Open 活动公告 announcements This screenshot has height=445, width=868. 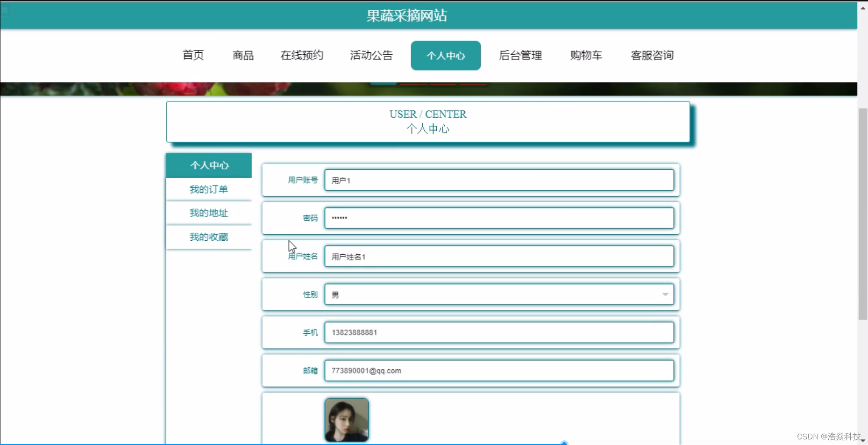coord(371,55)
